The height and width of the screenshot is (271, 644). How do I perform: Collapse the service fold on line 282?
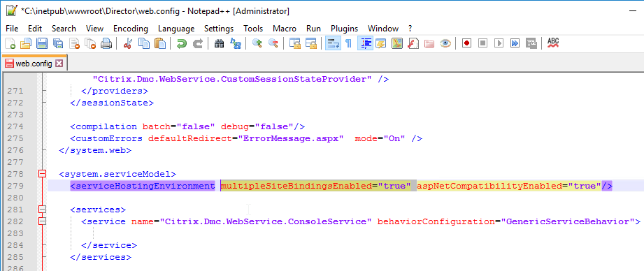click(x=42, y=221)
